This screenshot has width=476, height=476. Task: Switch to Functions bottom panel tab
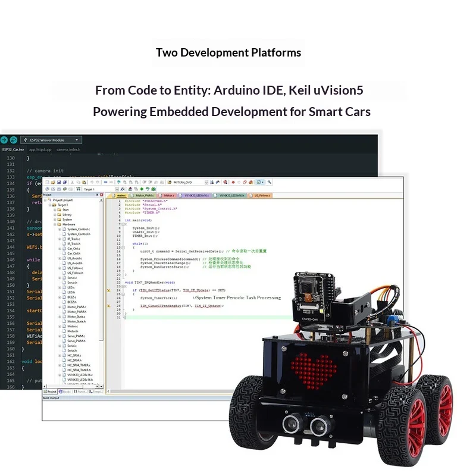pyautogui.click(x=80, y=392)
